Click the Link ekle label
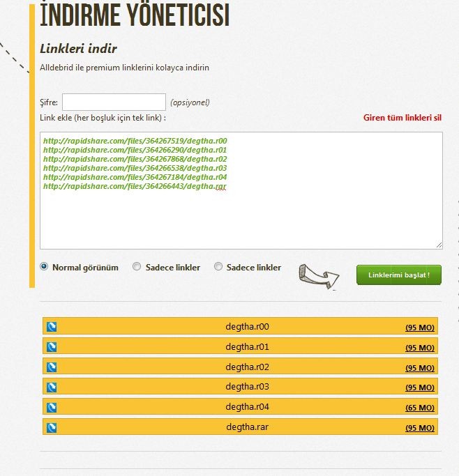Viewport: 459px width, 476px height. click(x=103, y=118)
